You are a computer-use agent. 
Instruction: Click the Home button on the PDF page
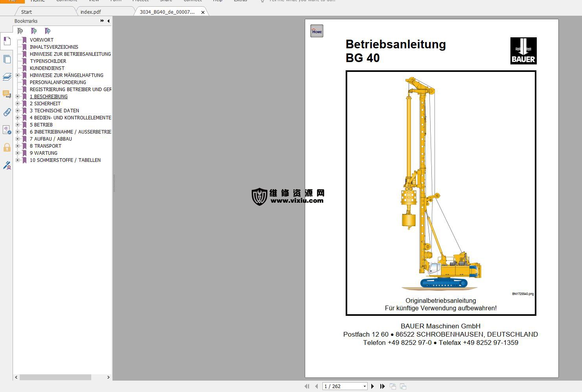[317, 31]
